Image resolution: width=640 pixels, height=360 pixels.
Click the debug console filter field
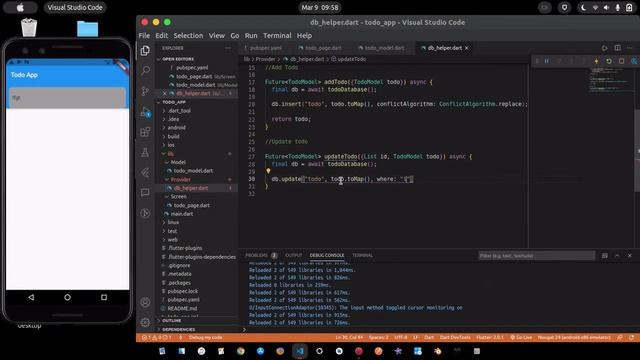[536, 256]
